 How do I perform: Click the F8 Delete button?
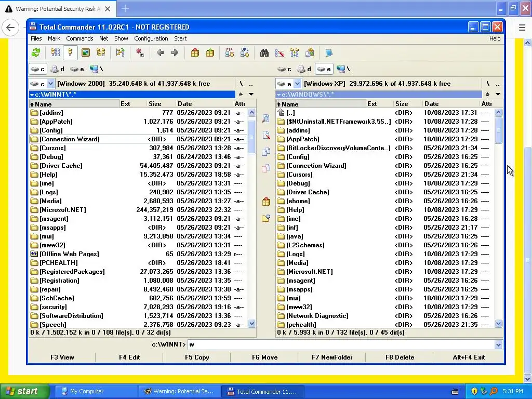400,357
